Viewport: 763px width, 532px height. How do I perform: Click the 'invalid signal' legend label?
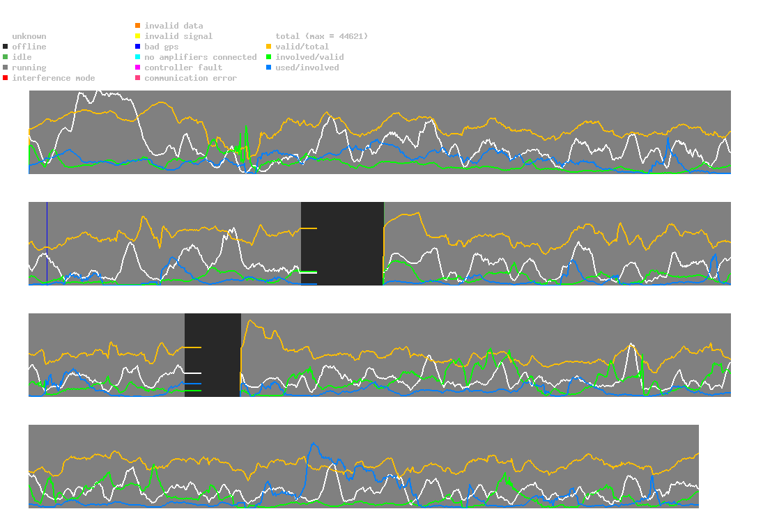click(178, 36)
